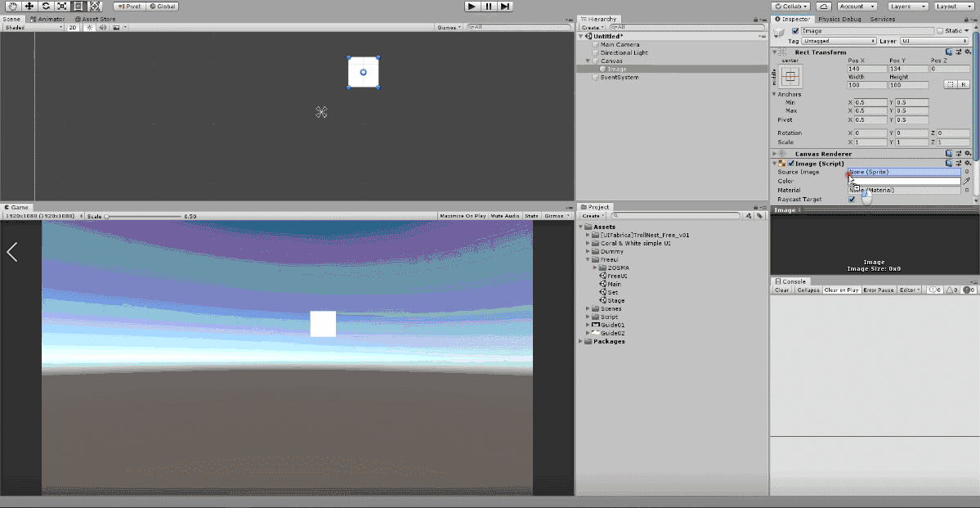Screen dimensions: 980x508
Task: Toggle raw edit mode R button
Action: click(x=963, y=84)
